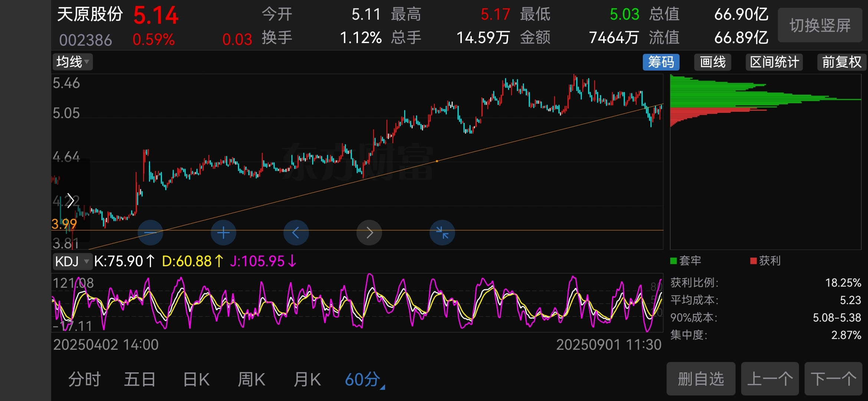Open 区间统计 range statistics
The image size is (868, 401).
[x=775, y=62]
